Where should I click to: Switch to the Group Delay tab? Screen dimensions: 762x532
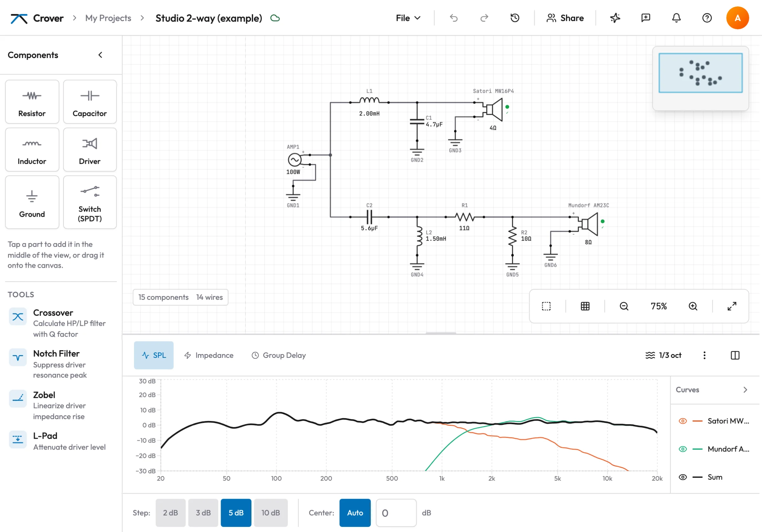coord(279,355)
